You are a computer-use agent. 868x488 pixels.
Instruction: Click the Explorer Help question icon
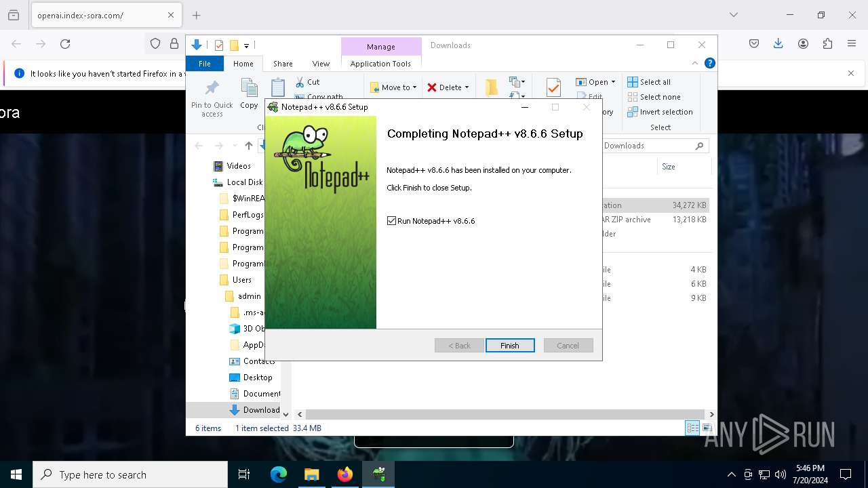pos(709,63)
